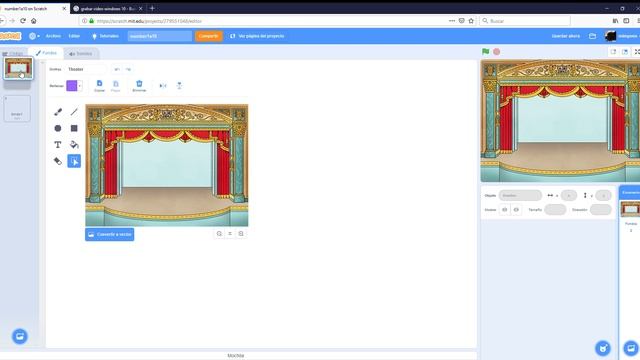This screenshot has width=640, height=360.
Task: Click the sprite direction field
Action: coord(600,209)
